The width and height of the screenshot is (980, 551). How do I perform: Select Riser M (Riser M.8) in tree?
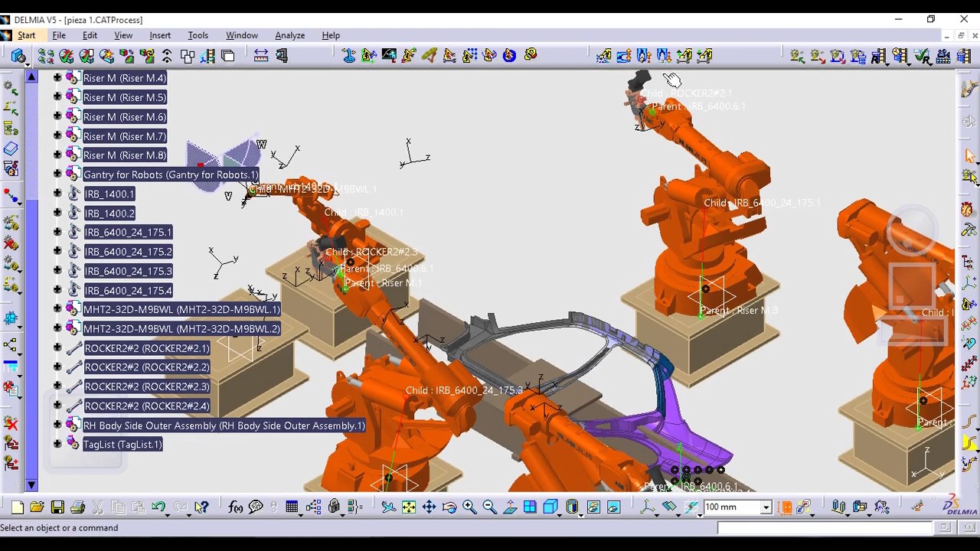125,155
